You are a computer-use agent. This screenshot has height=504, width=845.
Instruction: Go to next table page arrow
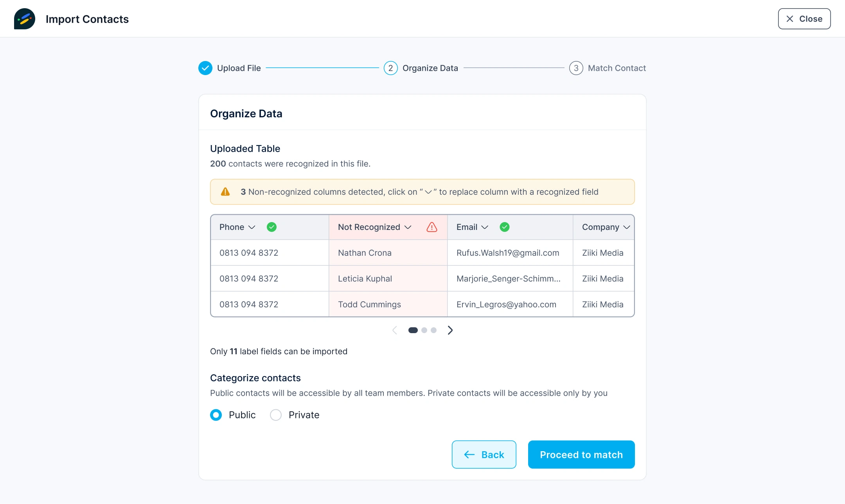(x=450, y=330)
